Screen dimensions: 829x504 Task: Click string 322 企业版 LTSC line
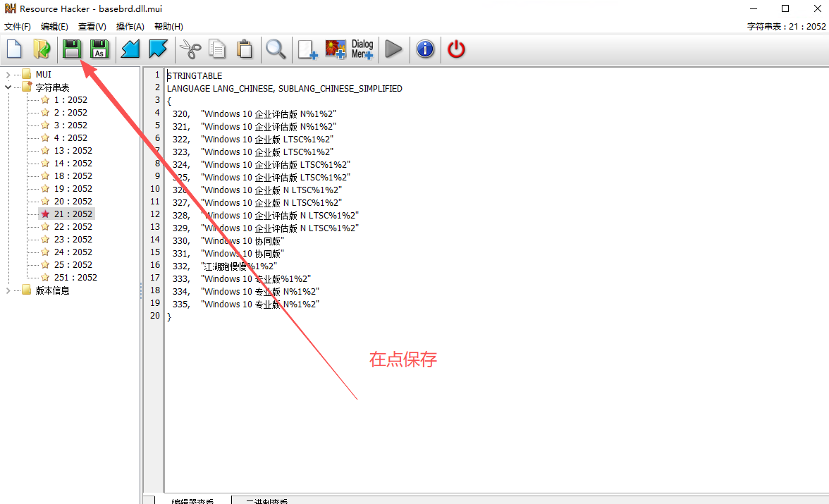click(x=252, y=139)
